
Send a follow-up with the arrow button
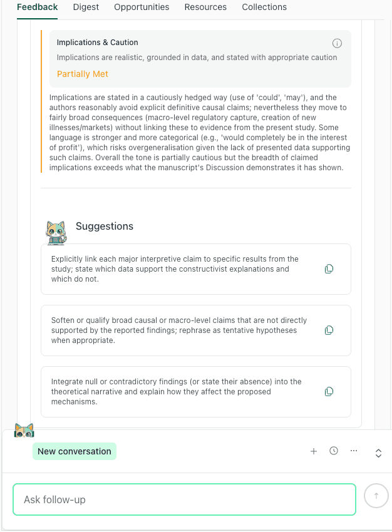(376, 495)
